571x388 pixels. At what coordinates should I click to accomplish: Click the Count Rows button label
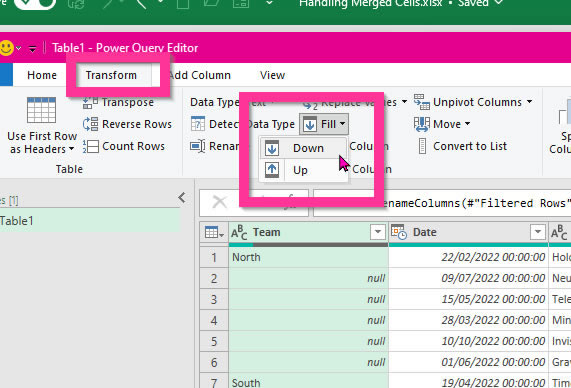pyautogui.click(x=133, y=146)
